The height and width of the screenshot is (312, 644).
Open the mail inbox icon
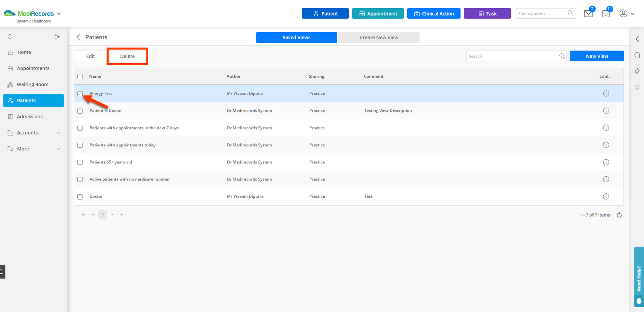click(x=588, y=14)
